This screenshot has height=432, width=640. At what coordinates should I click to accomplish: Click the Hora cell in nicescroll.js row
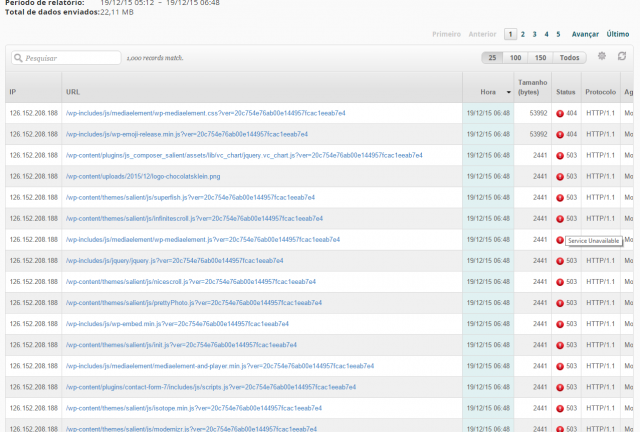(488, 282)
